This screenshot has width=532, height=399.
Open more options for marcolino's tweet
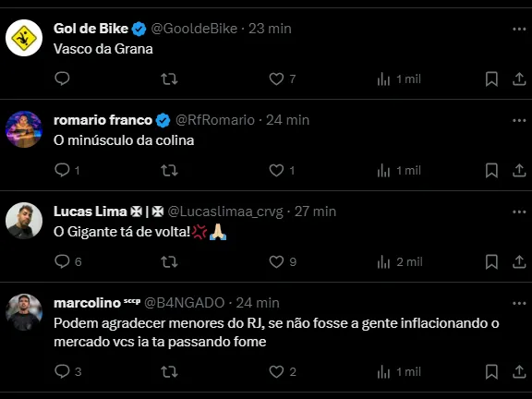519,303
